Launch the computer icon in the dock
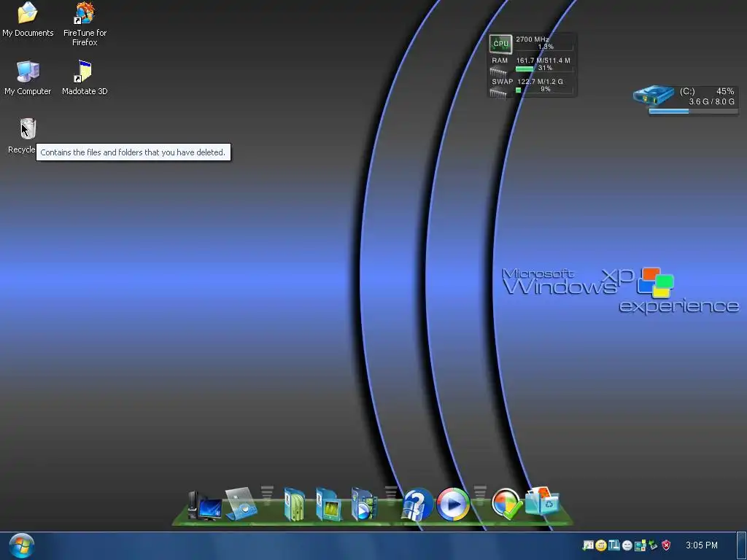747x560 pixels. pos(204,506)
